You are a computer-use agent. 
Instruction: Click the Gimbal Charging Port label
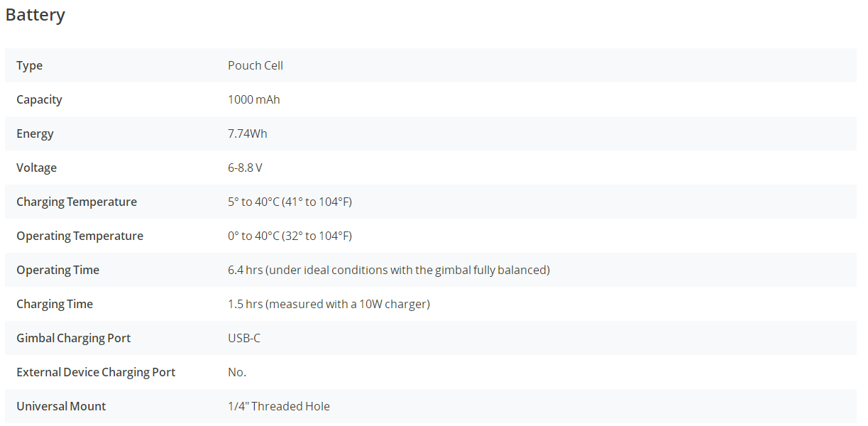(x=73, y=339)
